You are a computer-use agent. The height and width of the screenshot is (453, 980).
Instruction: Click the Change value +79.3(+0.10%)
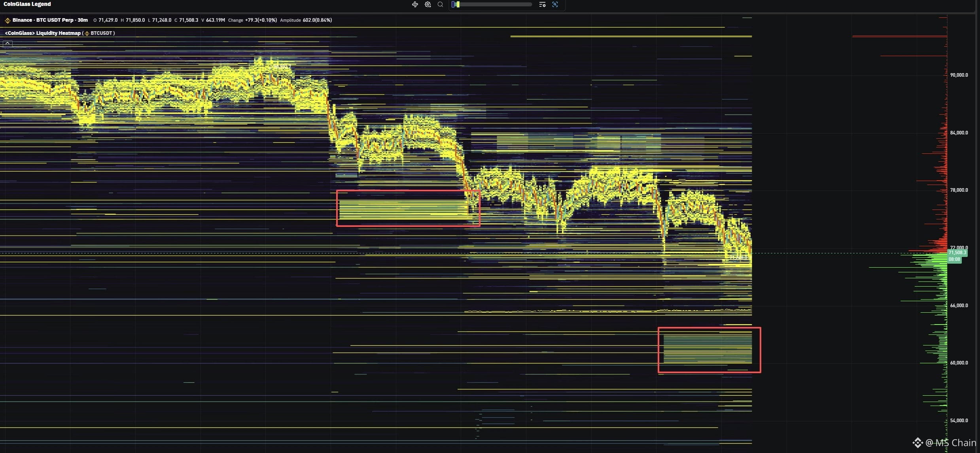tap(261, 20)
